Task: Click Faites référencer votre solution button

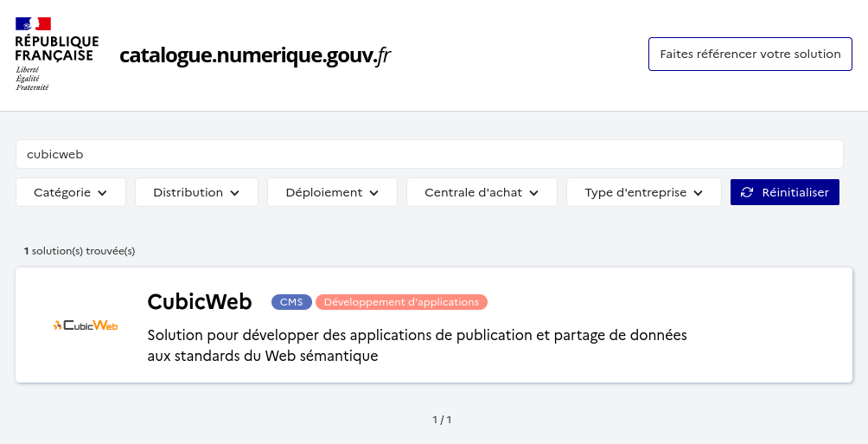Action: (x=750, y=54)
